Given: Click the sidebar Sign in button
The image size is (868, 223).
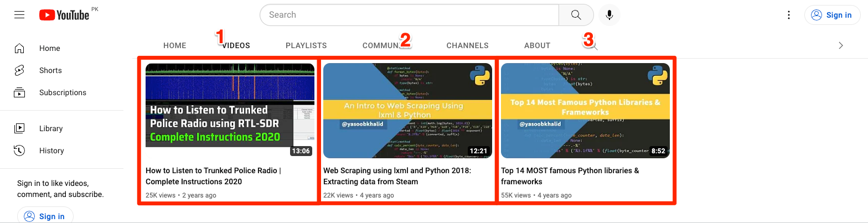Looking at the screenshot, I should pyautogui.click(x=45, y=216).
